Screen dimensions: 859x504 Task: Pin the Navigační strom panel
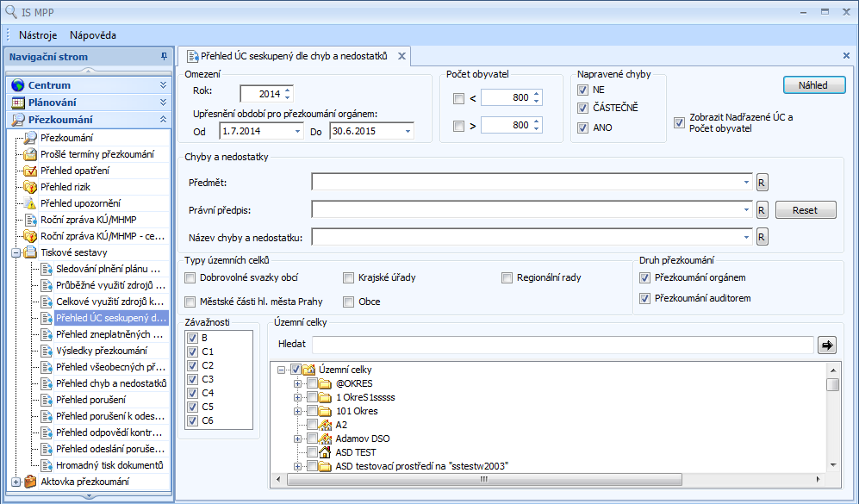(x=164, y=56)
